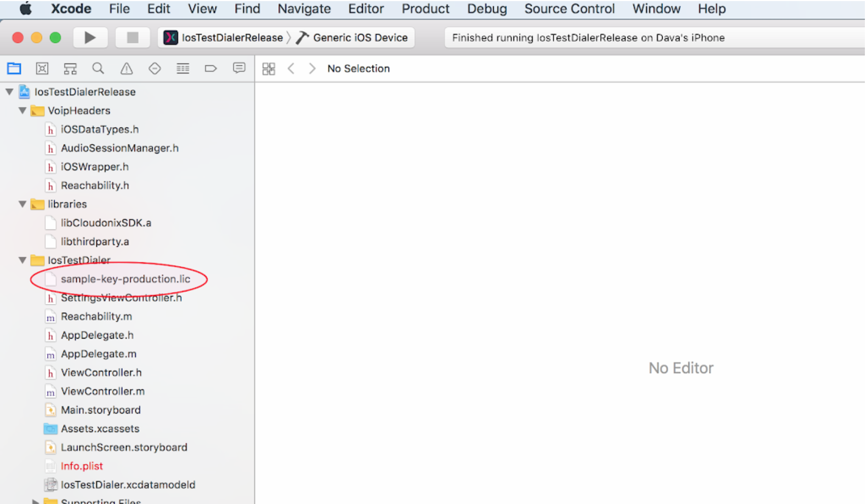Open the Breakpoint navigator icon
Viewport: 866px width, 504px height.
[x=210, y=68]
